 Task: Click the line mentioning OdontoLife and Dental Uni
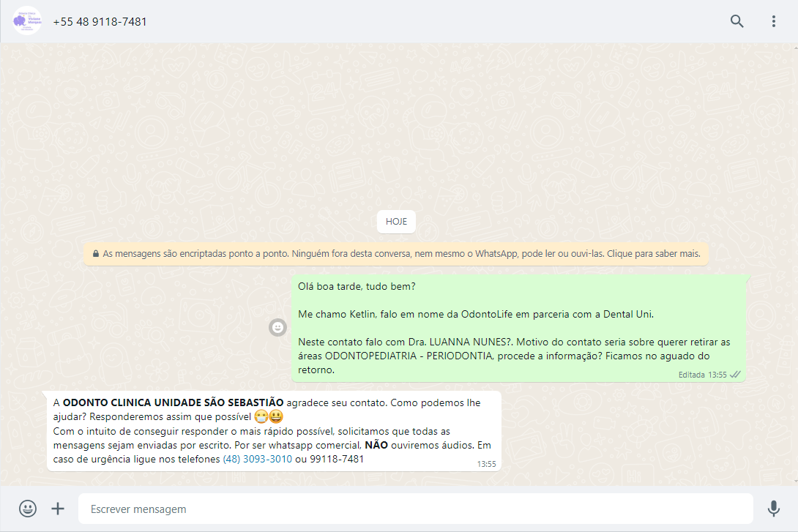(476, 315)
